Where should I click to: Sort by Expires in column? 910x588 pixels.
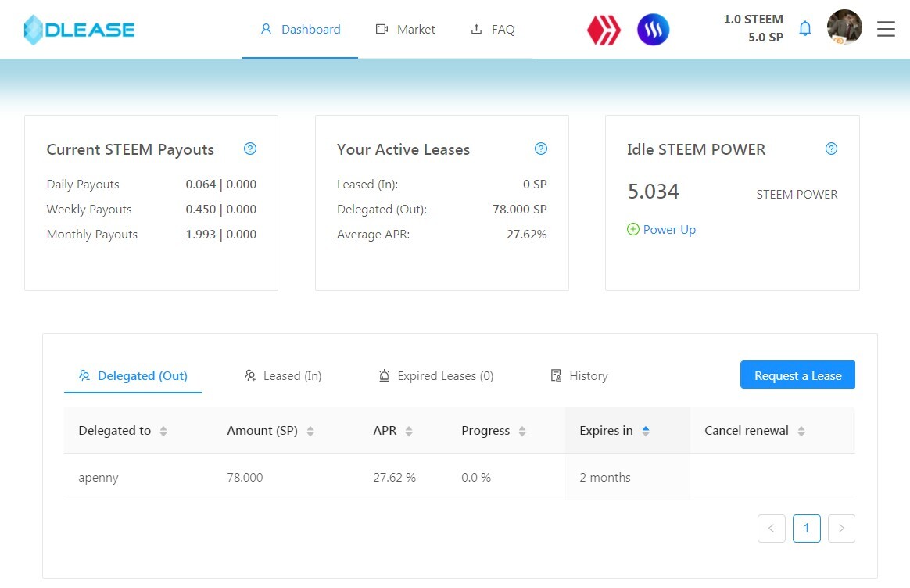click(x=614, y=431)
